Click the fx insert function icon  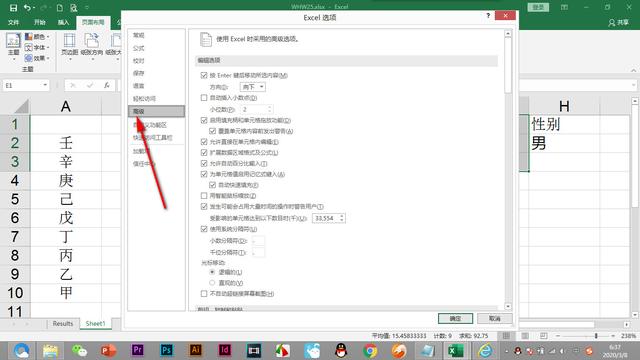(x=107, y=85)
